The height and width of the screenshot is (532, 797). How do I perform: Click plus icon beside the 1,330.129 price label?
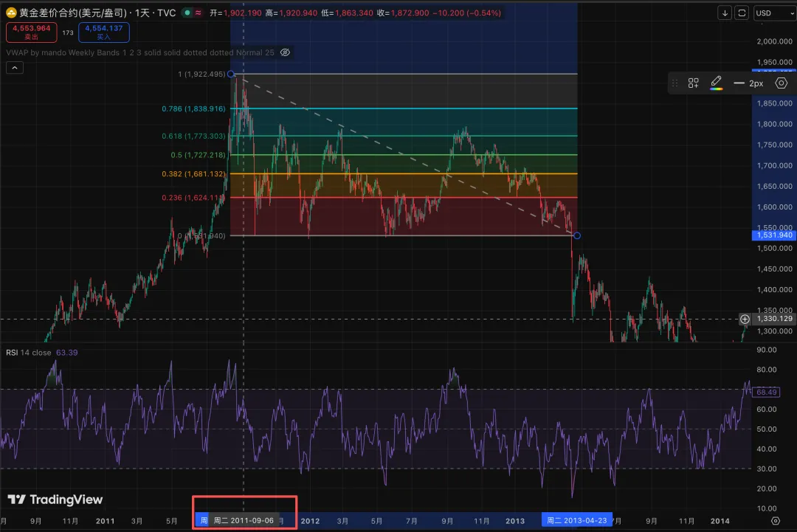(745, 319)
